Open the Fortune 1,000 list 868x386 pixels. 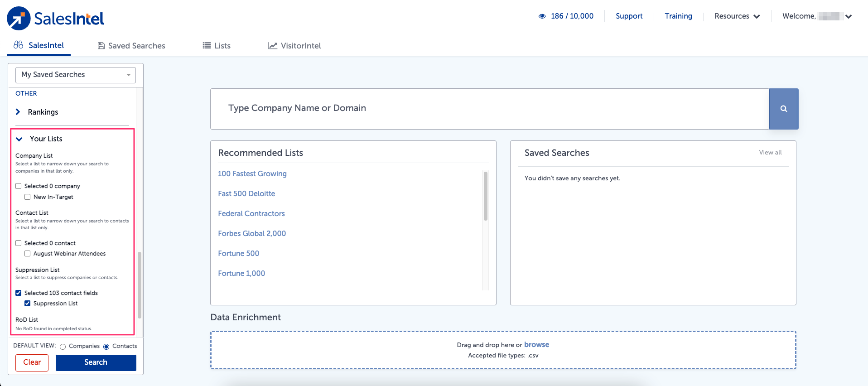tap(241, 273)
